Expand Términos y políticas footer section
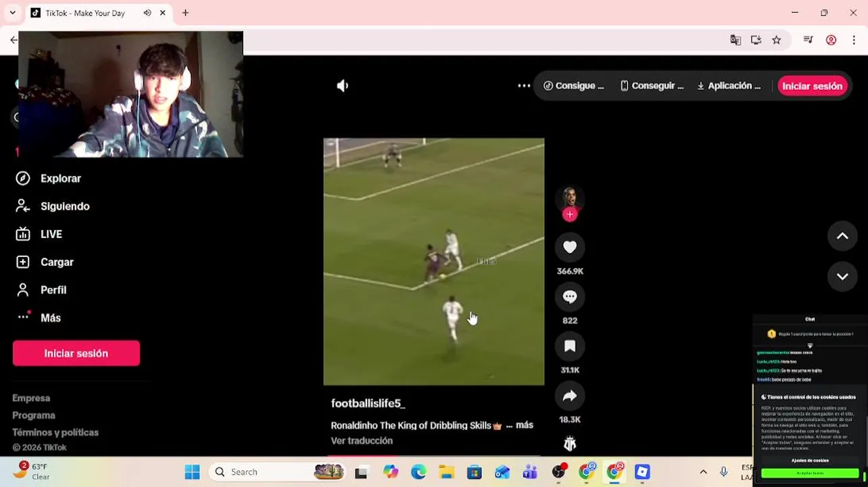 pos(55,432)
